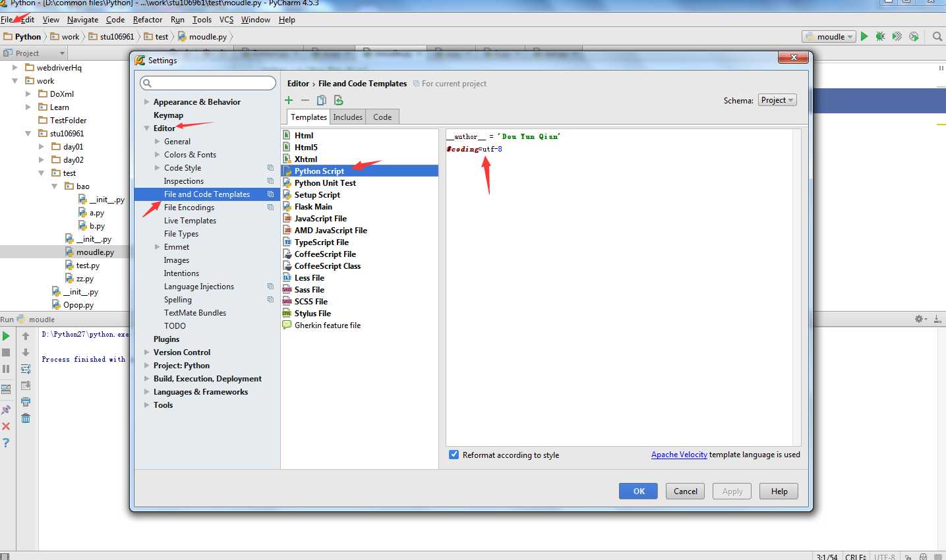Move down the stack trace arrow
The width and height of the screenshot is (946, 560).
[x=26, y=352]
